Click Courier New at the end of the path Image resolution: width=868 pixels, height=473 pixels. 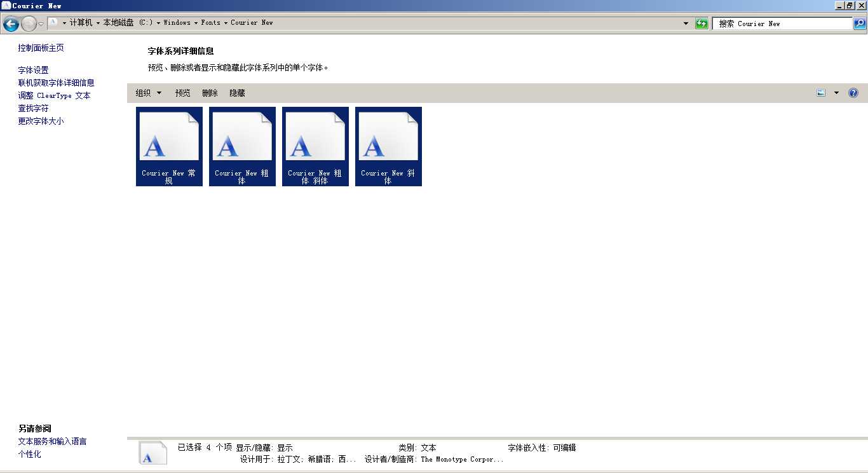pos(252,23)
